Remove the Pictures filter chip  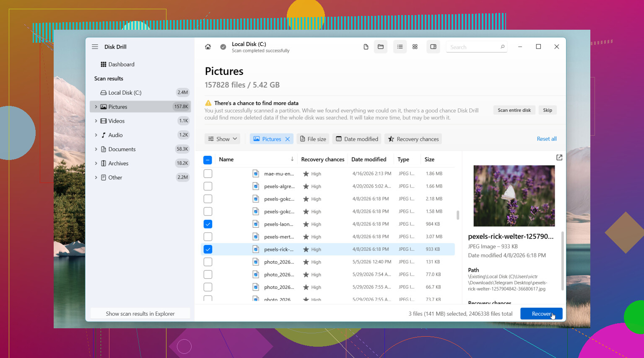coord(288,139)
